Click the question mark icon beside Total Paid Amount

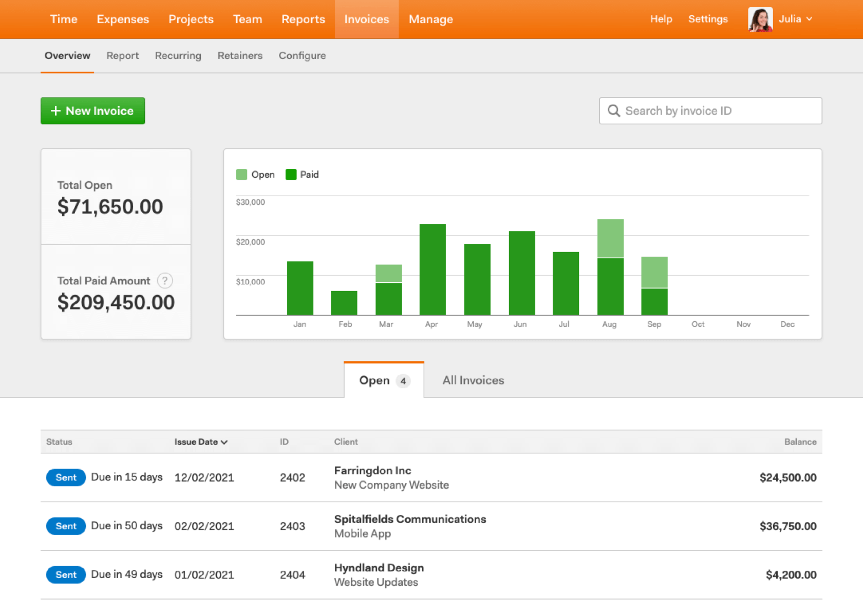tap(165, 281)
